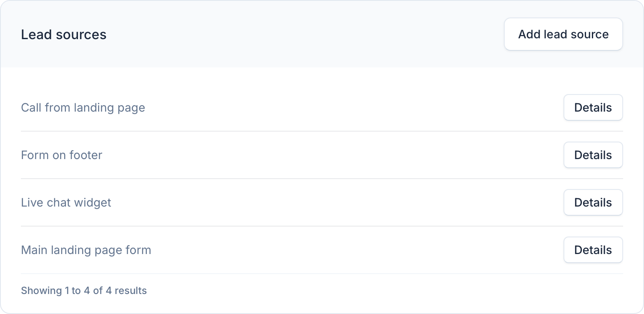Open Details for Main landing page form
The image size is (644, 314).
[x=593, y=250]
